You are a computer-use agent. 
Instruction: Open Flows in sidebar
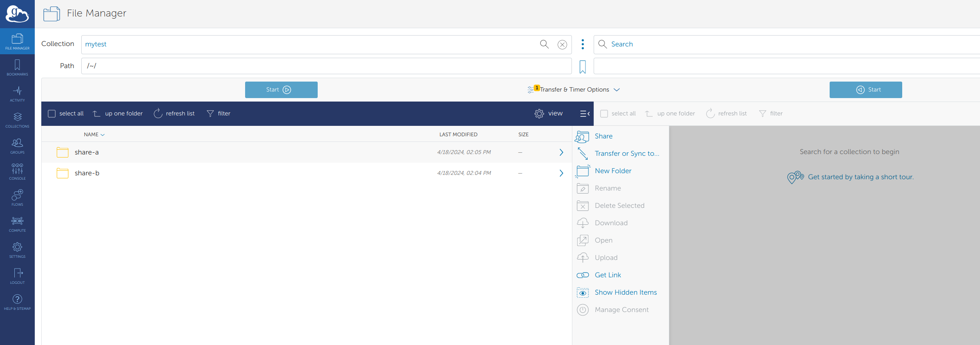click(17, 197)
